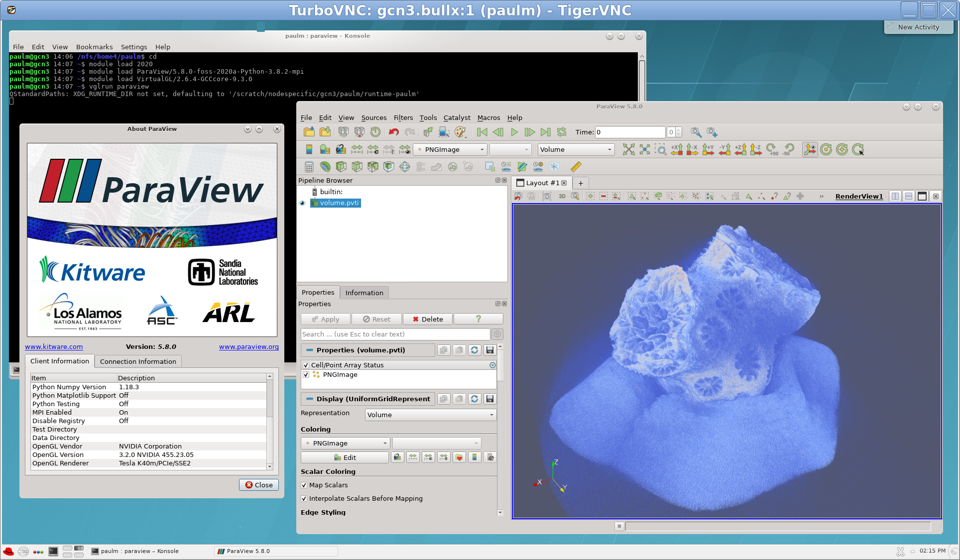Open the Catalyst menu
960x560 pixels.
457,117
